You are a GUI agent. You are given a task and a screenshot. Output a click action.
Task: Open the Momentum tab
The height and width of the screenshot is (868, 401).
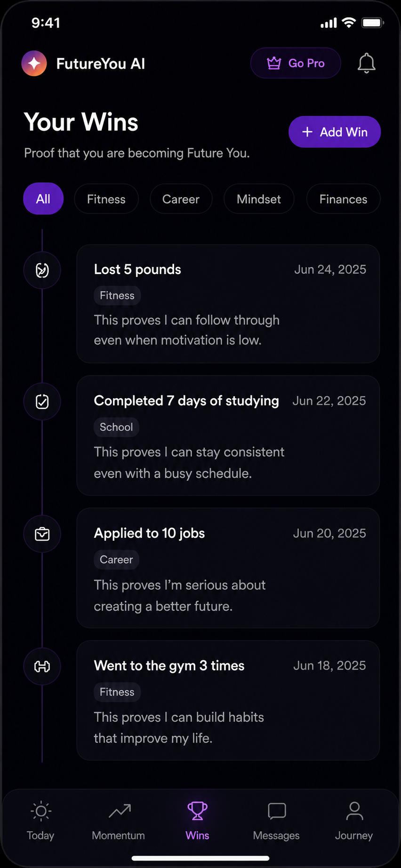coord(119,821)
